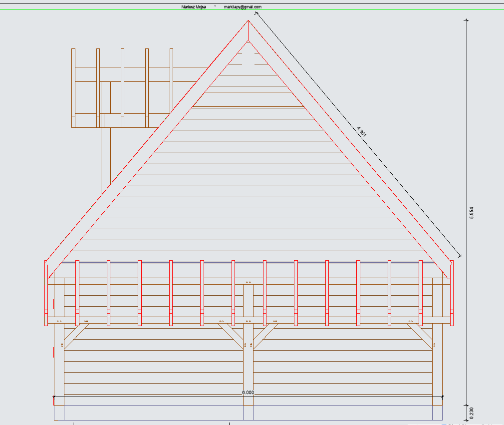
Task: Select the roof ridge apex point
Action: (248, 21)
